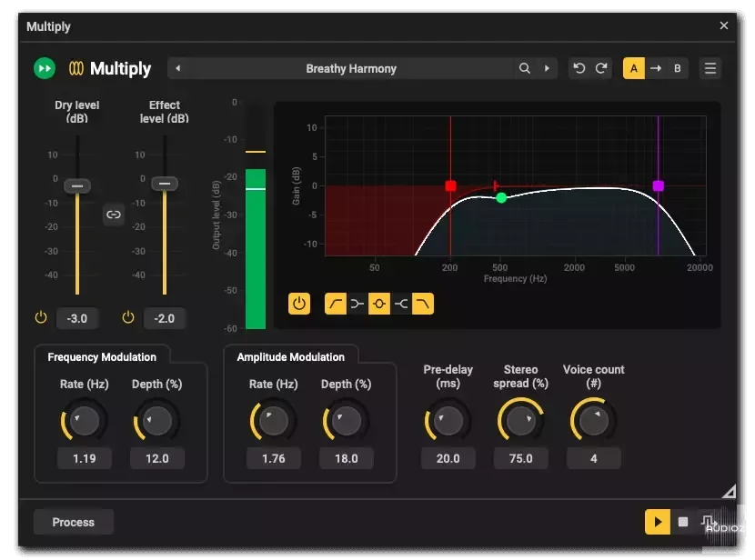Image resolution: width=755 pixels, height=560 pixels.
Task: Click the Multiply logo icon
Action: coord(76,68)
